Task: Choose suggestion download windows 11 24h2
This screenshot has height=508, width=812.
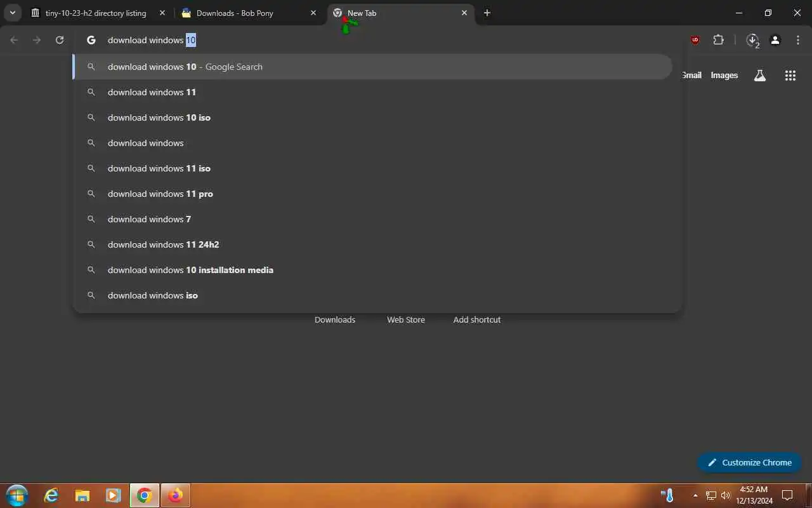Action: [372, 244]
